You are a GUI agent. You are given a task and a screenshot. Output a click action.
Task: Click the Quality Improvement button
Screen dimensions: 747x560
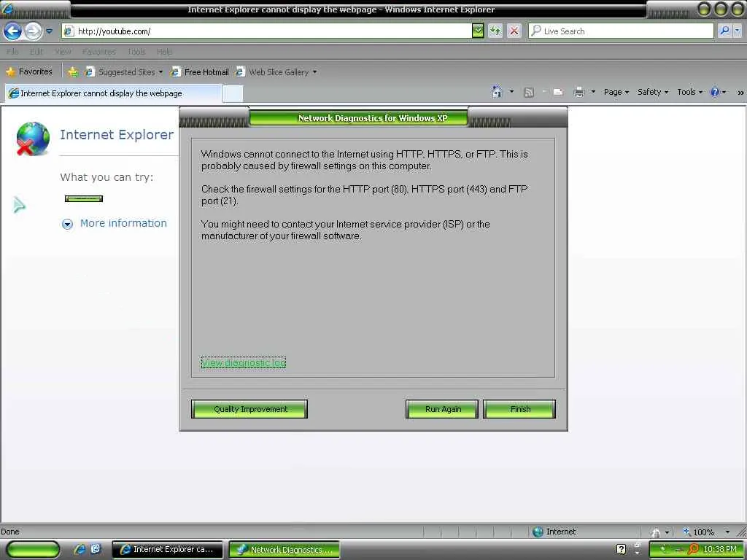click(249, 409)
